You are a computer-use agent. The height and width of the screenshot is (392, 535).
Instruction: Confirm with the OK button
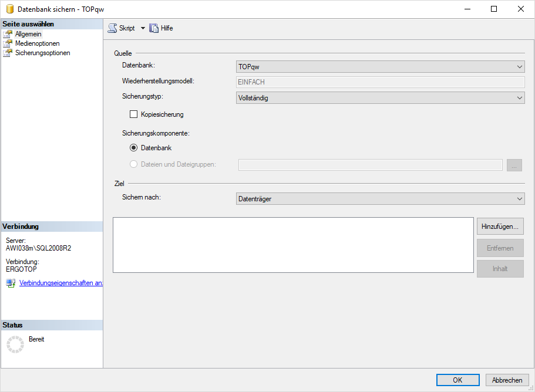coord(457,380)
